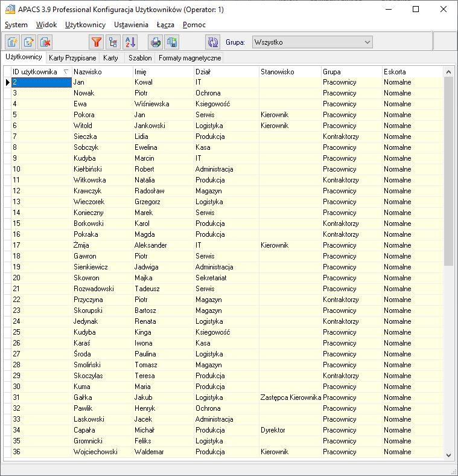458x476 pixels.
Task: Select the surname Karaś
Action: 82,343
